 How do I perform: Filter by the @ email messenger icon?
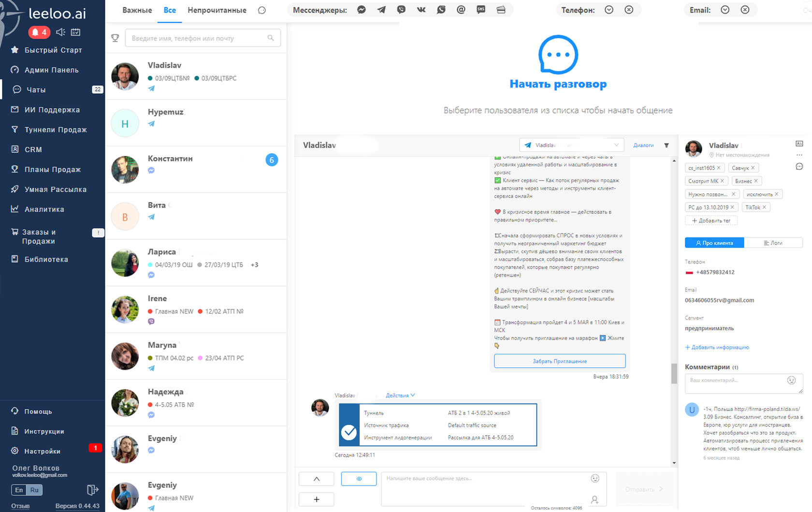coord(461,10)
